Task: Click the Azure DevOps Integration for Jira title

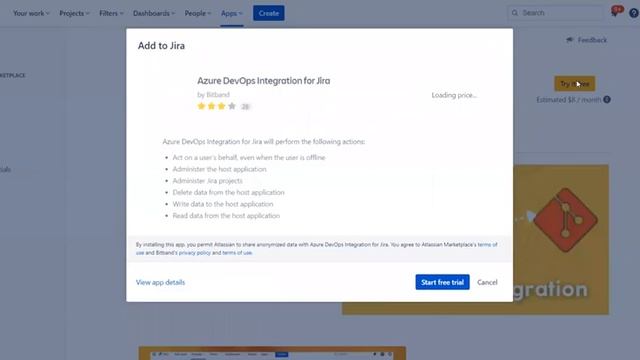Action: 264,80
